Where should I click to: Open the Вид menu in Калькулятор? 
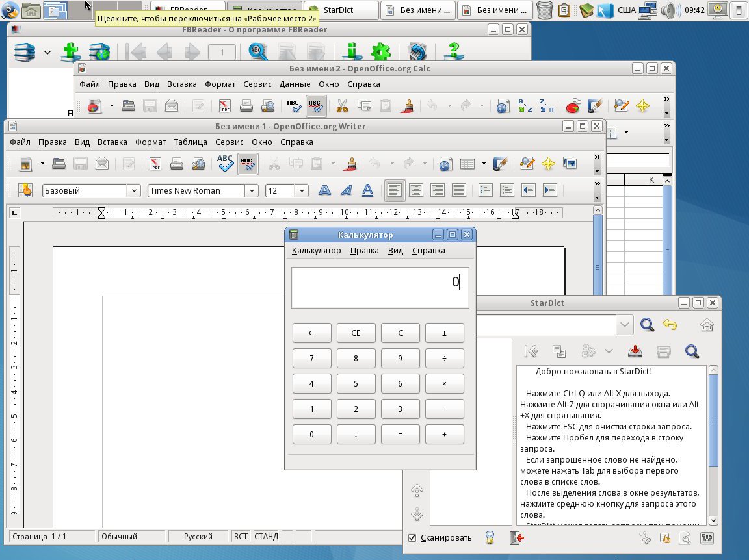point(395,251)
